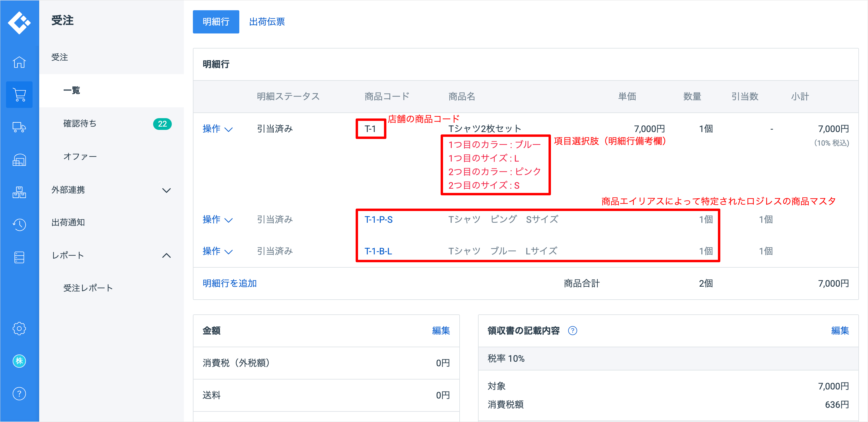This screenshot has width=868, height=422.
Task: Open the T-1-B-L product code link
Action: tap(378, 251)
